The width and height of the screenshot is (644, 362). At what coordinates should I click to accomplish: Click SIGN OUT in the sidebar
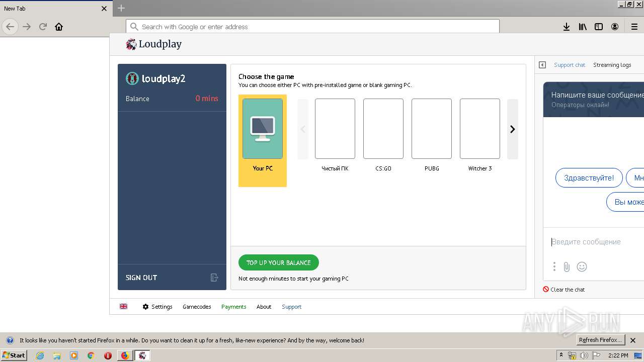click(x=141, y=278)
